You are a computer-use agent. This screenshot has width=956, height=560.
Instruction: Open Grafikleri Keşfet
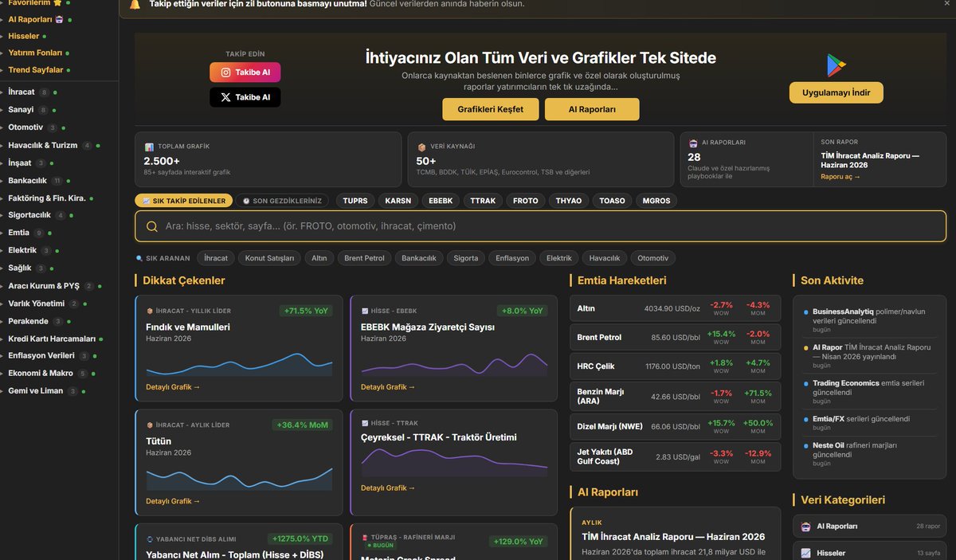[x=491, y=109]
